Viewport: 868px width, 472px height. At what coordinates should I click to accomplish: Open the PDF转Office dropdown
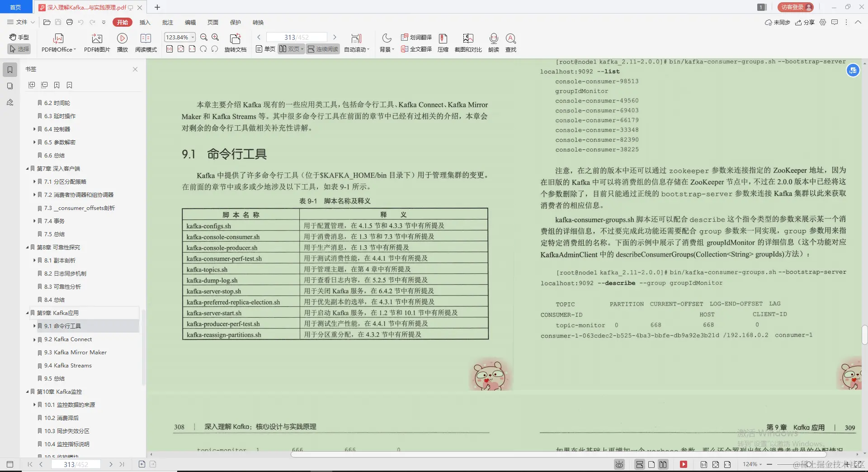58,42
